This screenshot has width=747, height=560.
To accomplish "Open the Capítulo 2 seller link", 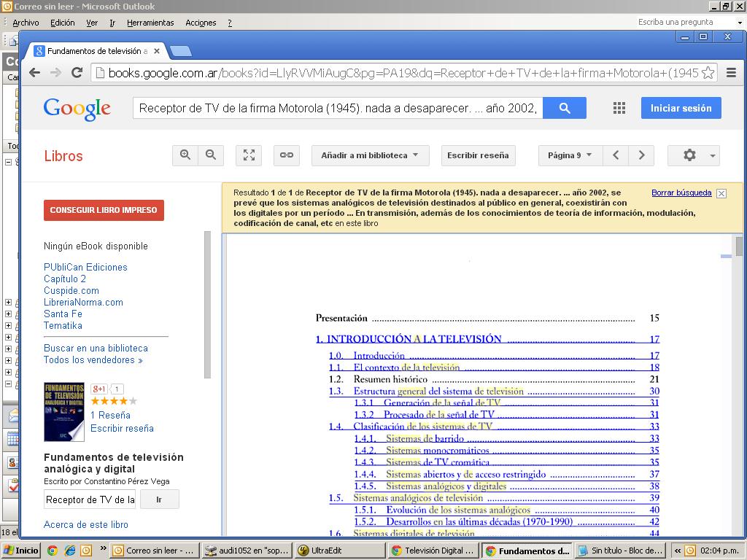I will [x=65, y=279].
